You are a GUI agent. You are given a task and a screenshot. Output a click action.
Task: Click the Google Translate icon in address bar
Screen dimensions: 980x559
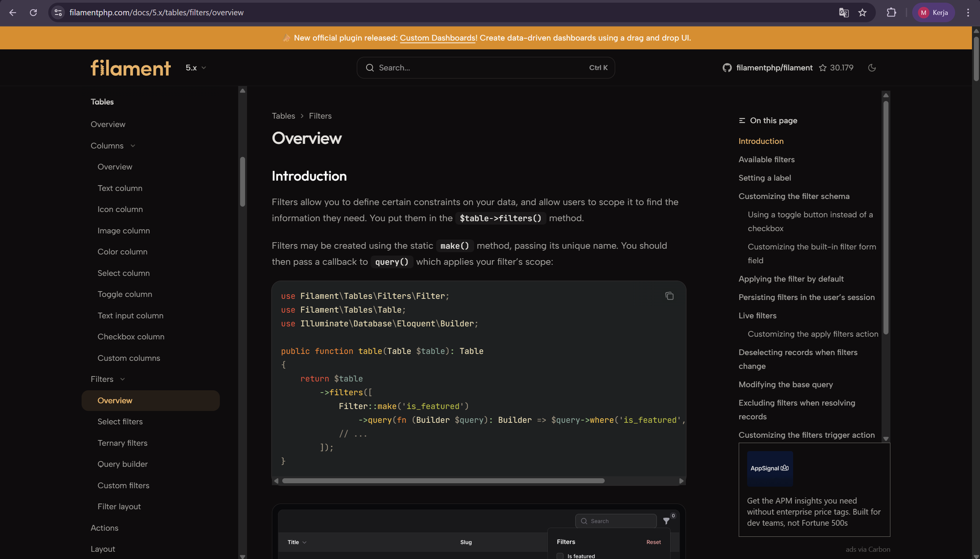pos(844,13)
